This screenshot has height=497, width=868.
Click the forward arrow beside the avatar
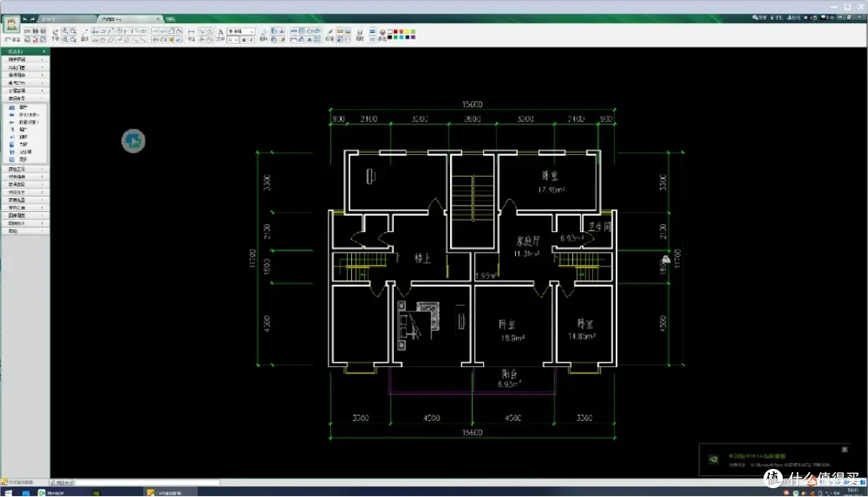pyautogui.click(x=33, y=18)
